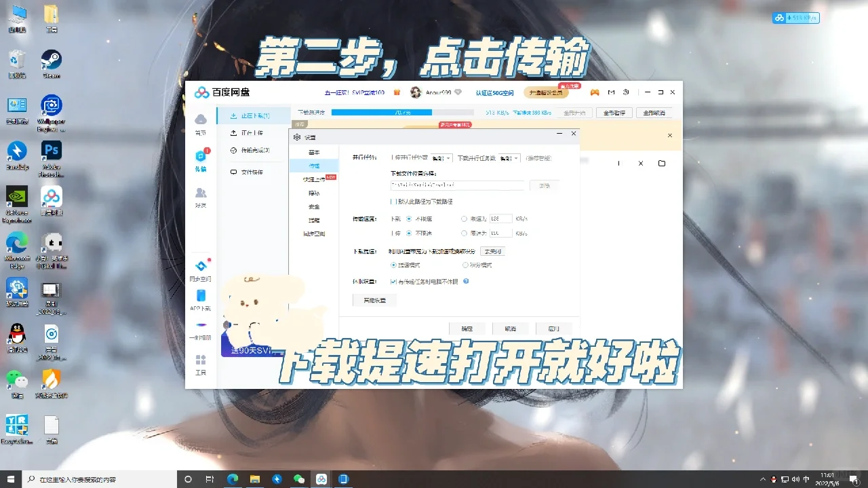The width and height of the screenshot is (868, 488).
Task: Open the 快捷上传 settings tab
Action: pos(314,178)
